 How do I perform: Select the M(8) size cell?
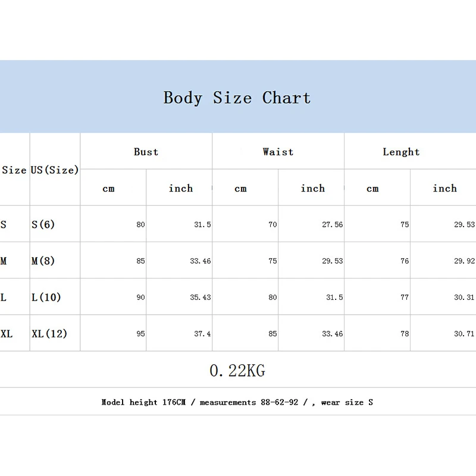point(43,261)
